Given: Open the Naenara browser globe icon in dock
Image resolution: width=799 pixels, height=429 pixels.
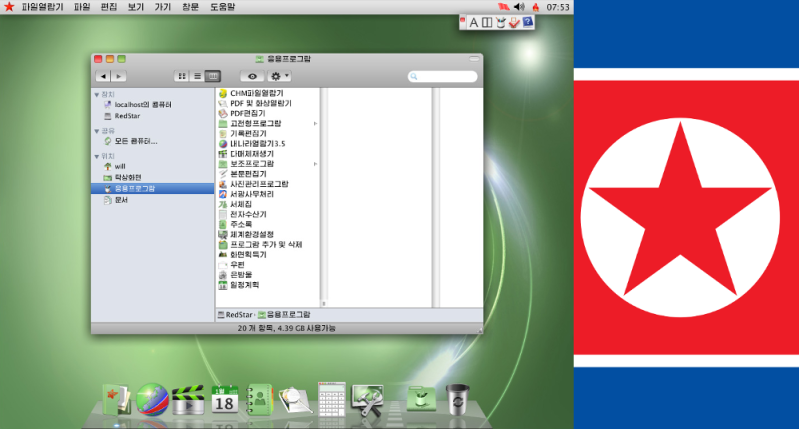Looking at the screenshot, I should (x=152, y=399).
